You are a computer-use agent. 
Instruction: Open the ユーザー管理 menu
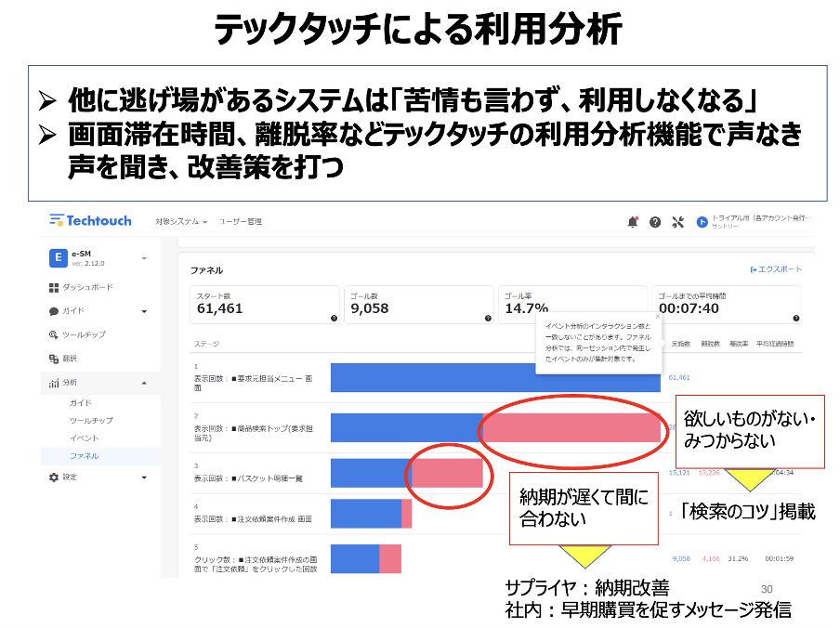point(240,222)
